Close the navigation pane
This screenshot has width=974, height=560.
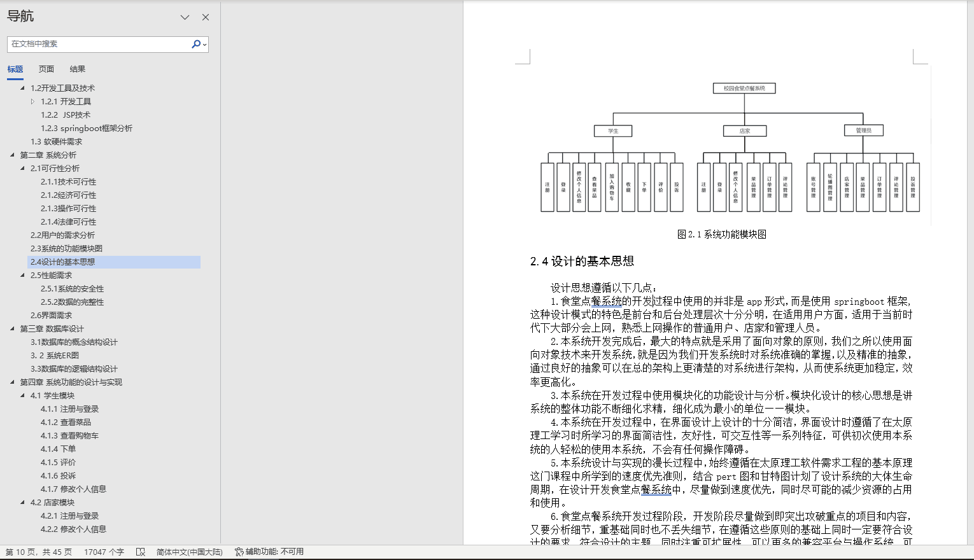point(206,17)
